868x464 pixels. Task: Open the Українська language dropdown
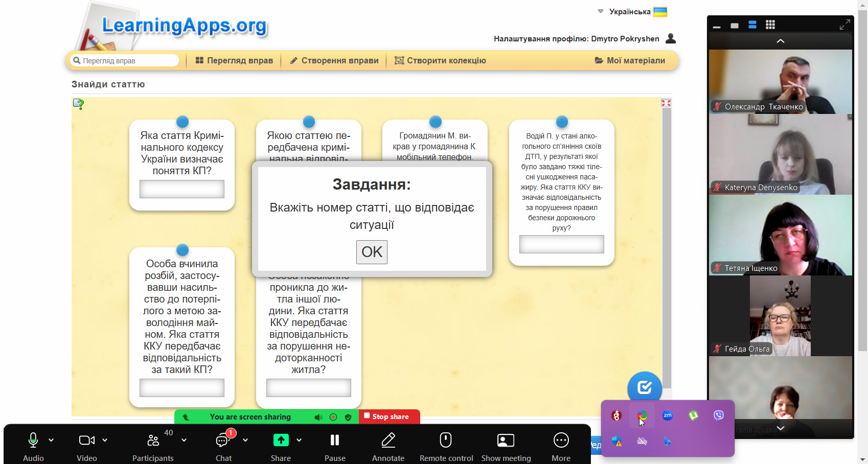tap(632, 12)
